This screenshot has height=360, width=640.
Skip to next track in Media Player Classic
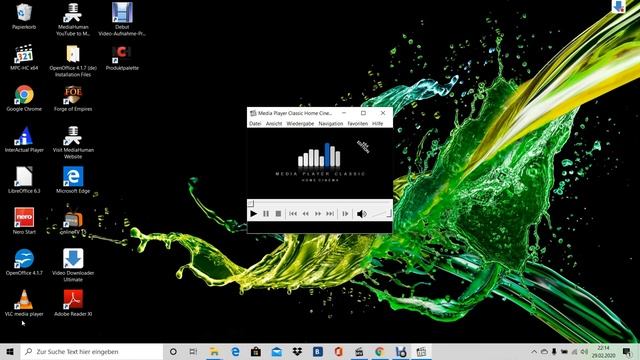330,213
